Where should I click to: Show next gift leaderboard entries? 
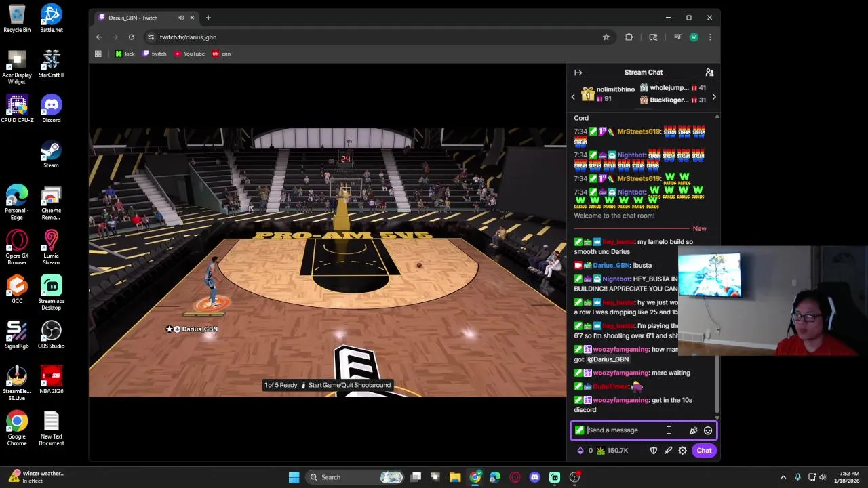point(713,97)
